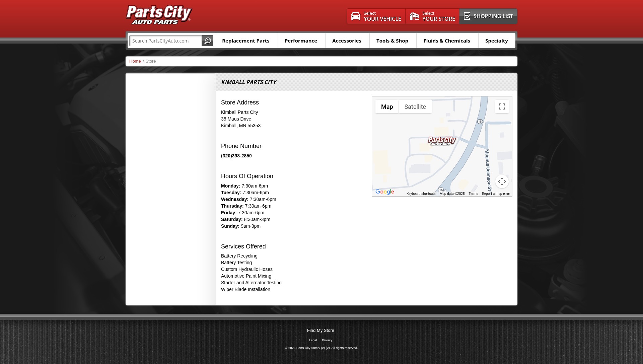Screen dimensions: 643x364
Task: Click the Kimball Parts City page heading
Action: coord(248,82)
